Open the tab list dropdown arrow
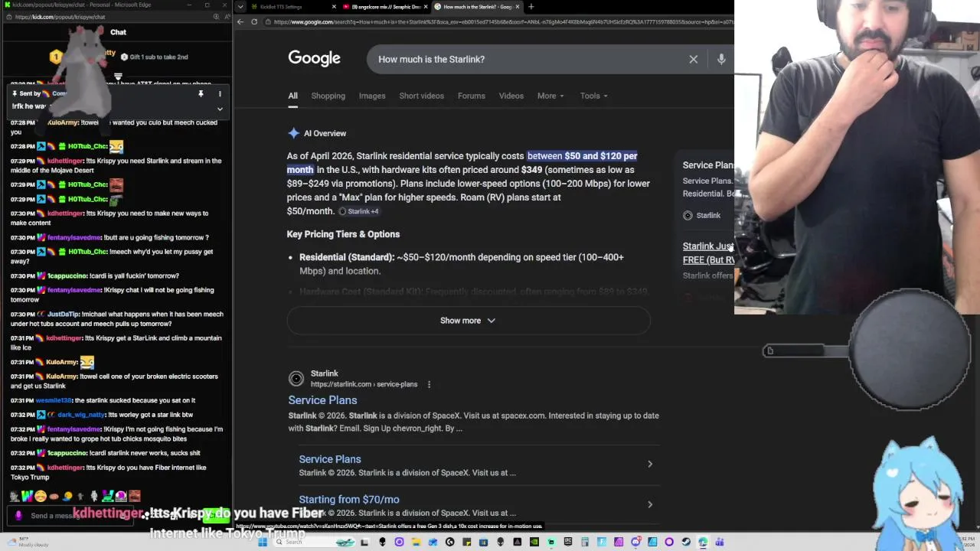This screenshot has width=980, height=551. 240,7
